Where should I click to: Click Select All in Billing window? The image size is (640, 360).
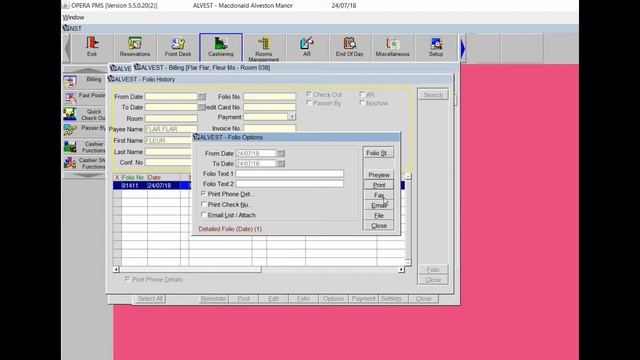[150, 299]
